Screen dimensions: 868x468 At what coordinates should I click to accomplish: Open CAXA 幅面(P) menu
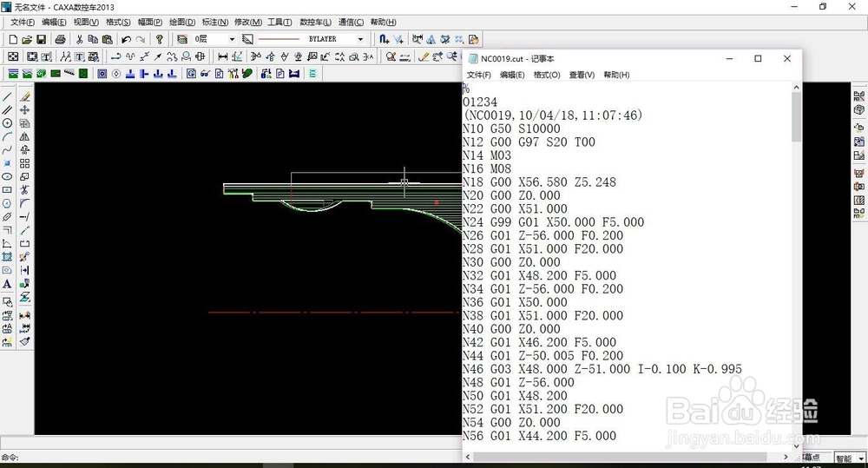(x=150, y=23)
